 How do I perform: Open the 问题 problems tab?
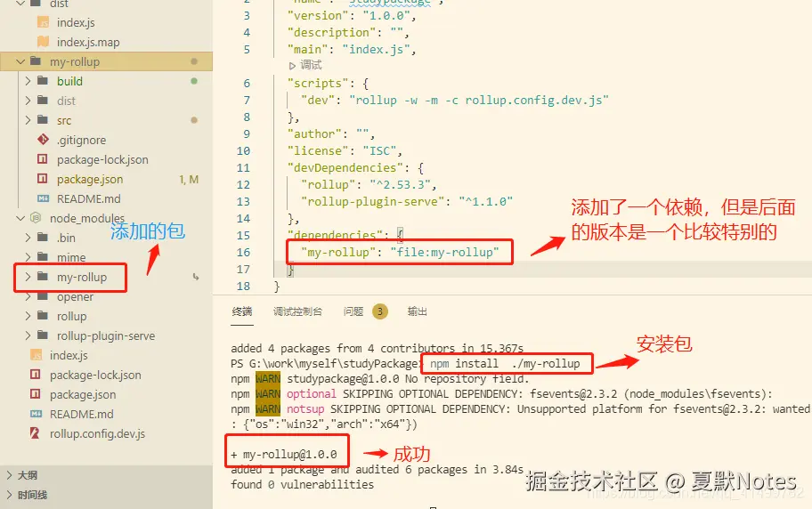353,311
